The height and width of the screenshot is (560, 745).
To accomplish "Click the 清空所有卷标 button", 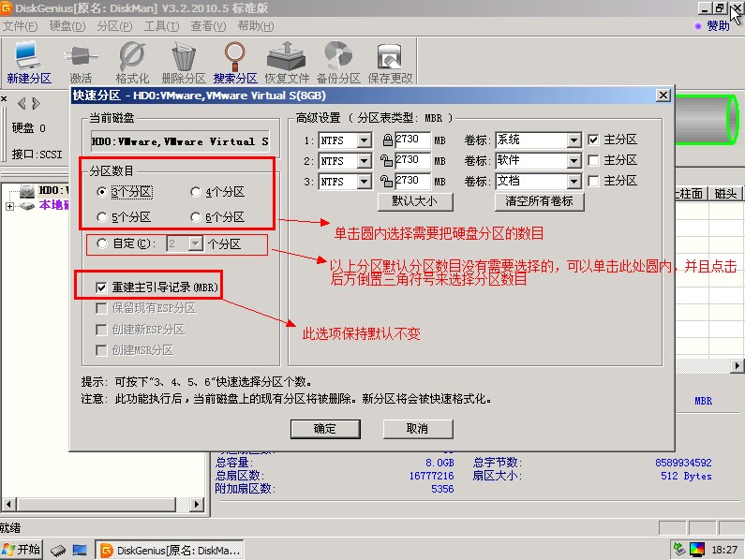I will click(539, 201).
